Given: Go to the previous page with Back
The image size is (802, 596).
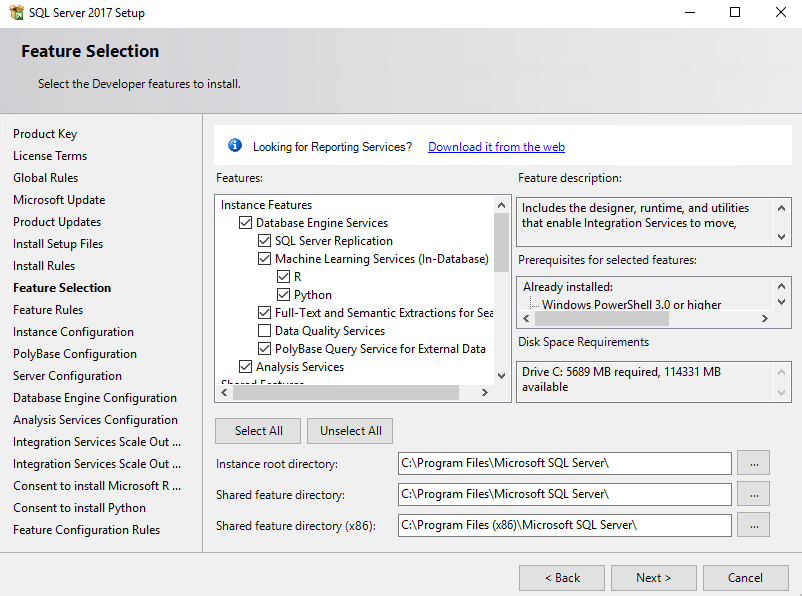Looking at the screenshot, I should [x=562, y=578].
